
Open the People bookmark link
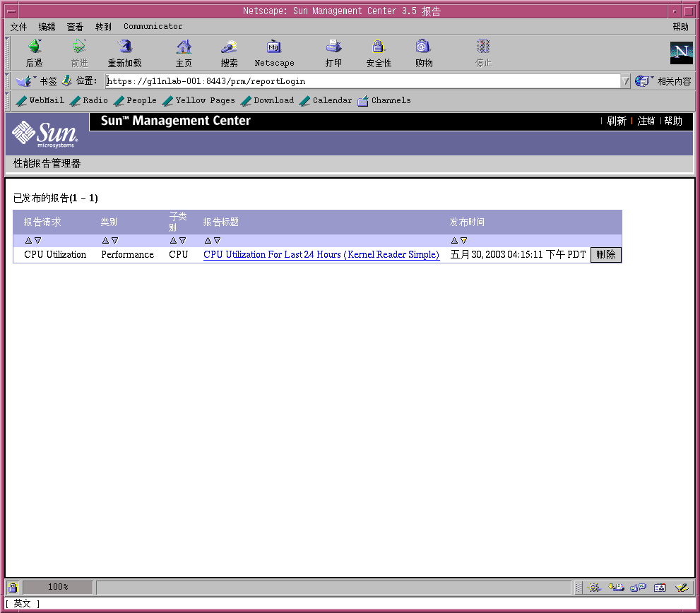click(136, 100)
